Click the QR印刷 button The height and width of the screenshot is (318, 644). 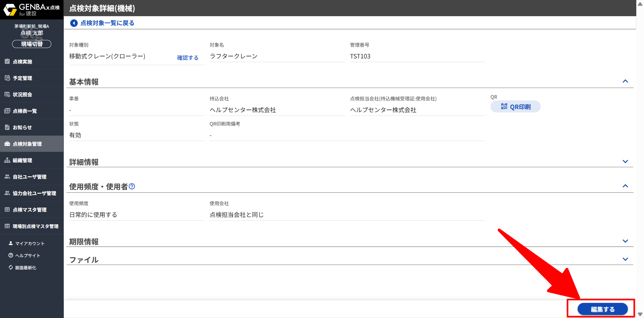pyautogui.click(x=516, y=107)
